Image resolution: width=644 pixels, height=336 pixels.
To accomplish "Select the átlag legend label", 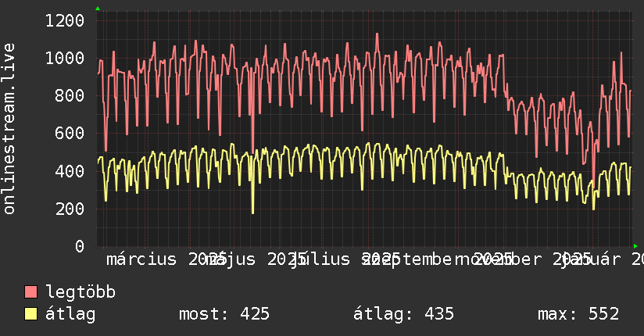I will (70, 314).
